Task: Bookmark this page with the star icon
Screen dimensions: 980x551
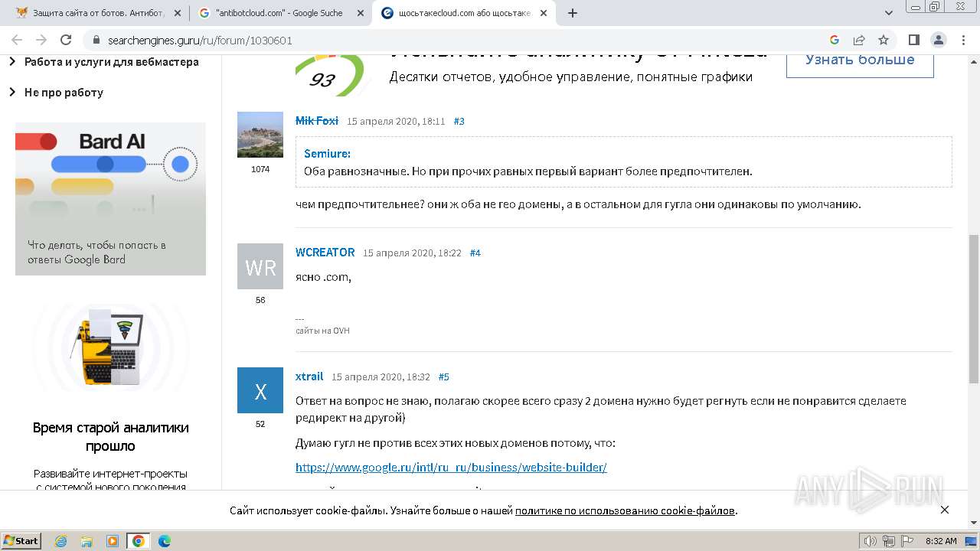Action: (x=884, y=40)
